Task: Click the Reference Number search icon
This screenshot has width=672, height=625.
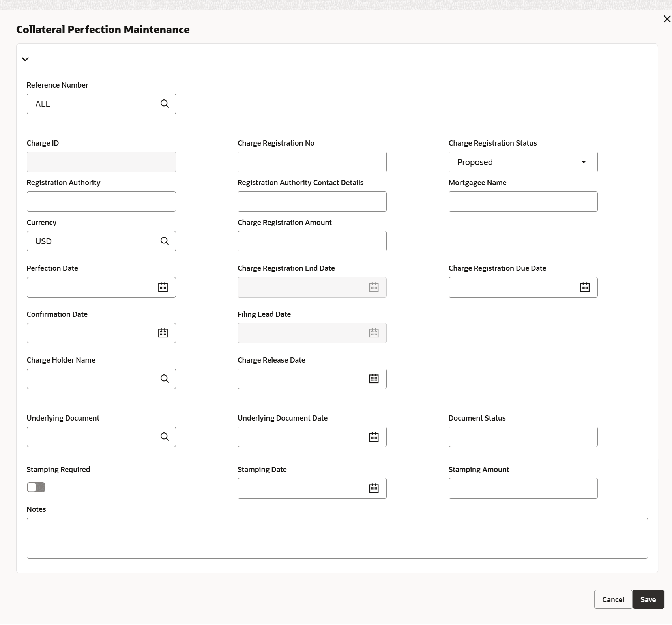Action: [165, 104]
